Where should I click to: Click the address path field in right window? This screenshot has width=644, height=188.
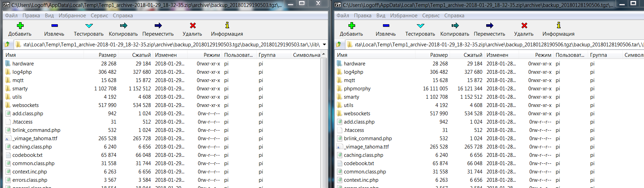(x=494, y=44)
